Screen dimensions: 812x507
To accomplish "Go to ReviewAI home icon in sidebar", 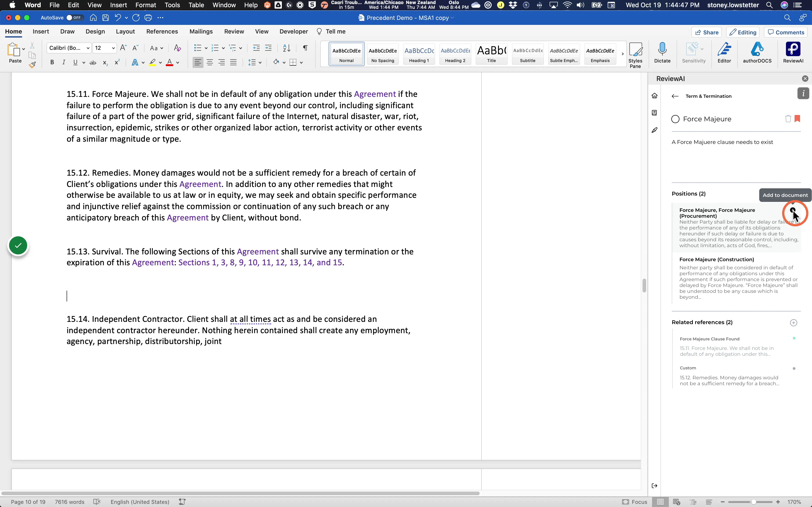I will (655, 96).
